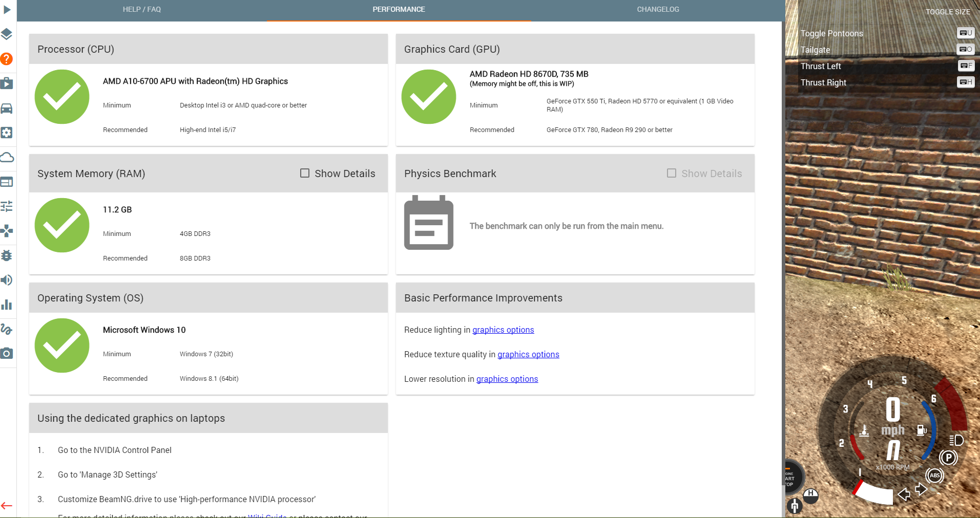980x518 pixels.
Task: Click the headlight indicator icon on gauge
Action: coord(956,440)
